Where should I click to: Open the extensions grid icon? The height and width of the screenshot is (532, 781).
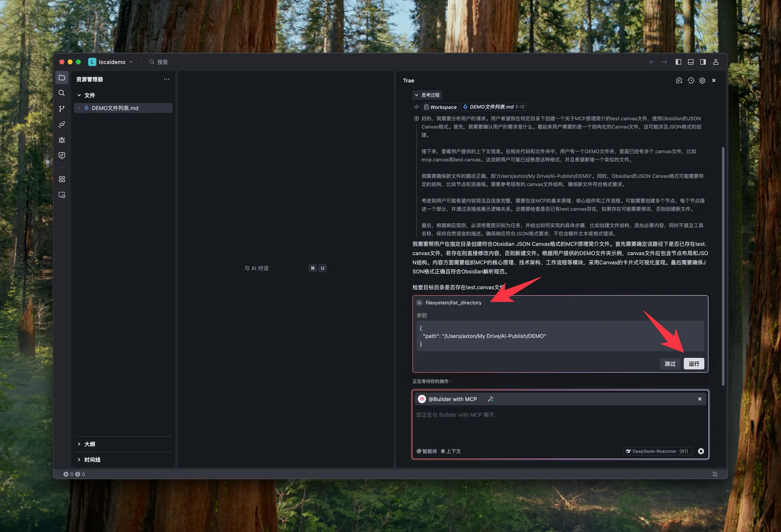(62, 179)
